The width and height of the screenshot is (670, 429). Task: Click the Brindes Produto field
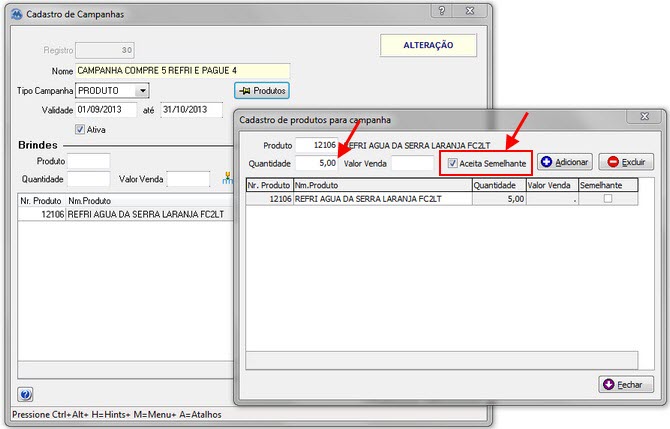point(89,161)
